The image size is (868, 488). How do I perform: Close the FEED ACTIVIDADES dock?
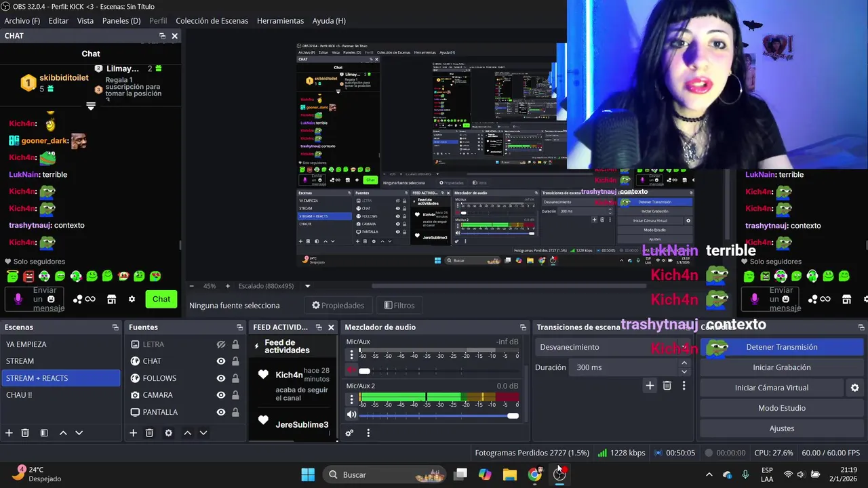coord(331,327)
